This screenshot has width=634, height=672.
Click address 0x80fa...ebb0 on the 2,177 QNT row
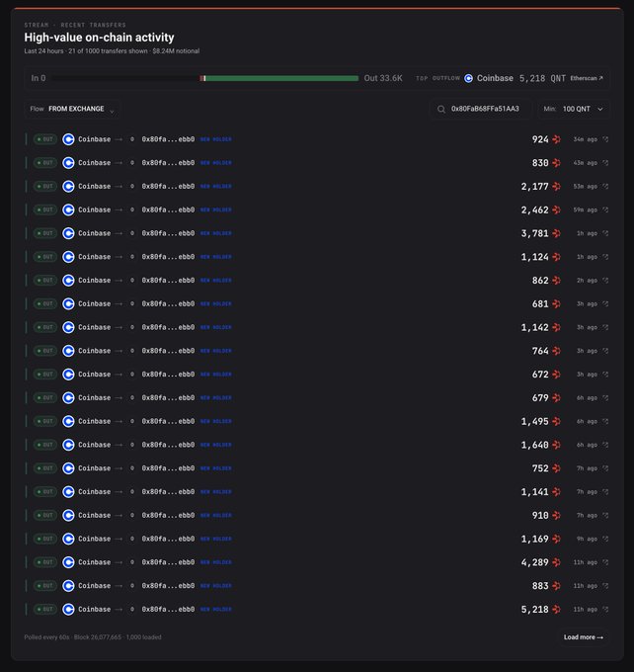[168, 187]
